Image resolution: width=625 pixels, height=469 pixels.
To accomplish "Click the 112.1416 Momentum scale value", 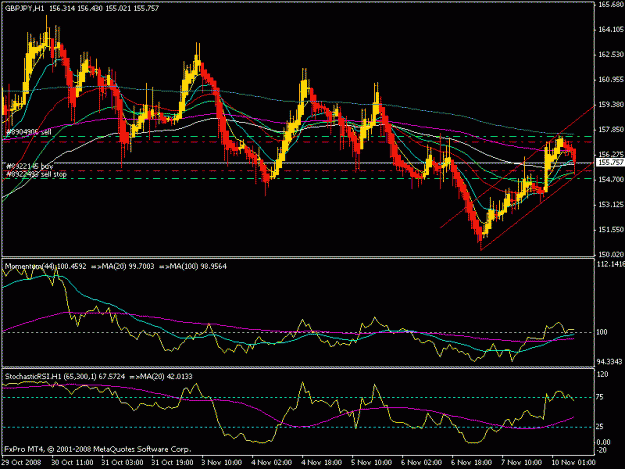I will click(x=611, y=264).
